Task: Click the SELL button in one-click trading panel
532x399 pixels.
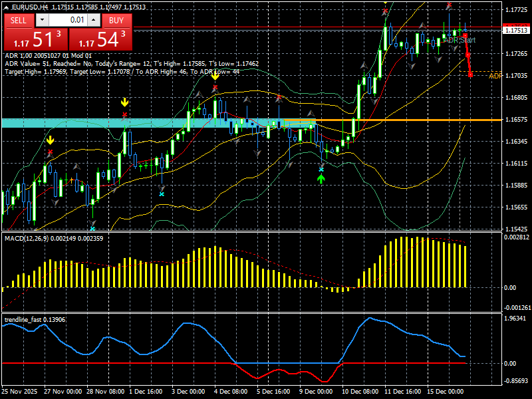Action: (19, 21)
